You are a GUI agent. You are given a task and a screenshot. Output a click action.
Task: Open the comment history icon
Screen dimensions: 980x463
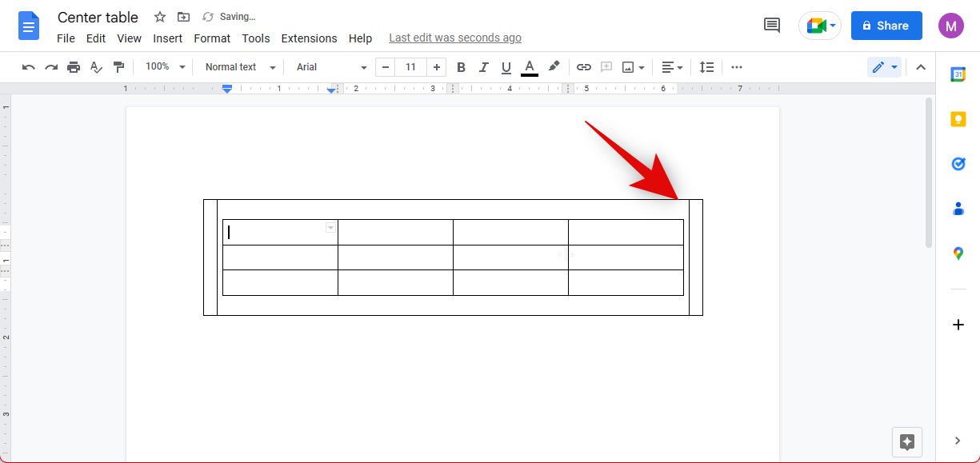point(772,26)
